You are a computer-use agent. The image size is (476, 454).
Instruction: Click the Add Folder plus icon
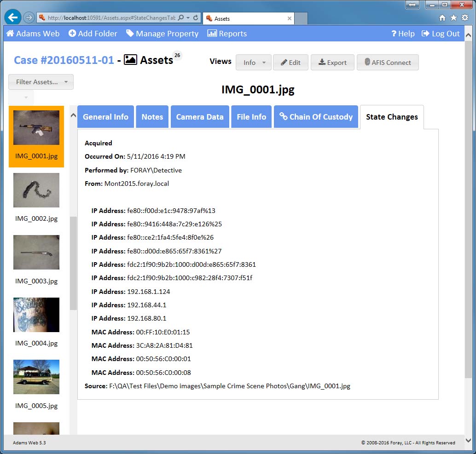(72, 34)
